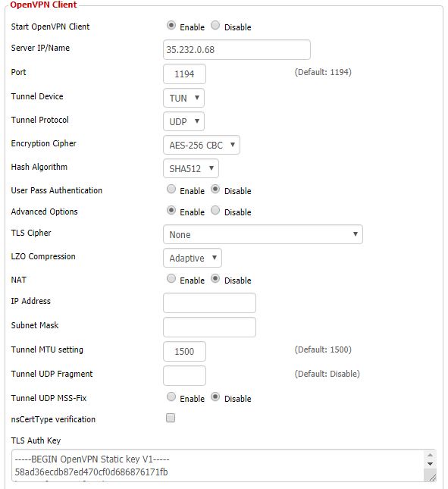Select Enable for NAT
The image size is (448, 489).
click(171, 278)
